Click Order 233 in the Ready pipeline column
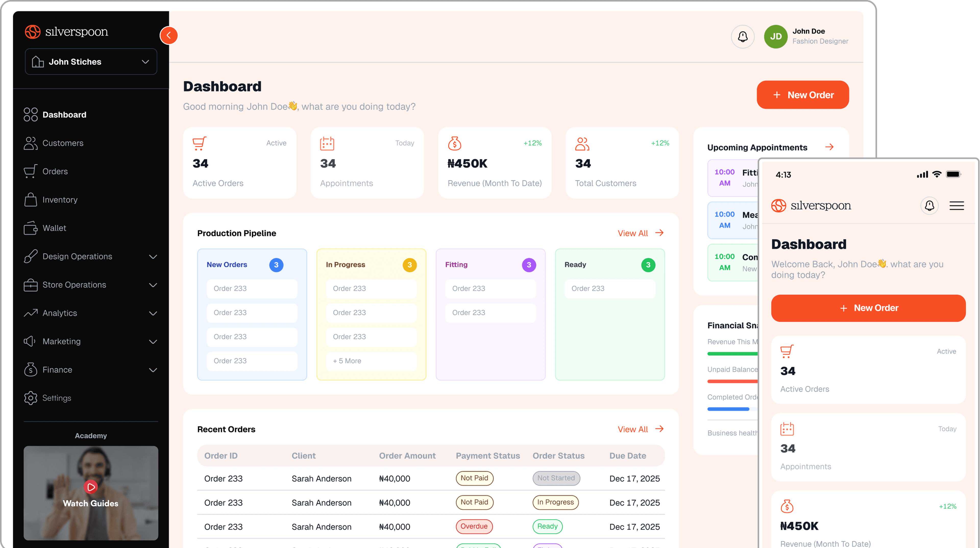Screen dimensions: 980x548 [x=609, y=289]
